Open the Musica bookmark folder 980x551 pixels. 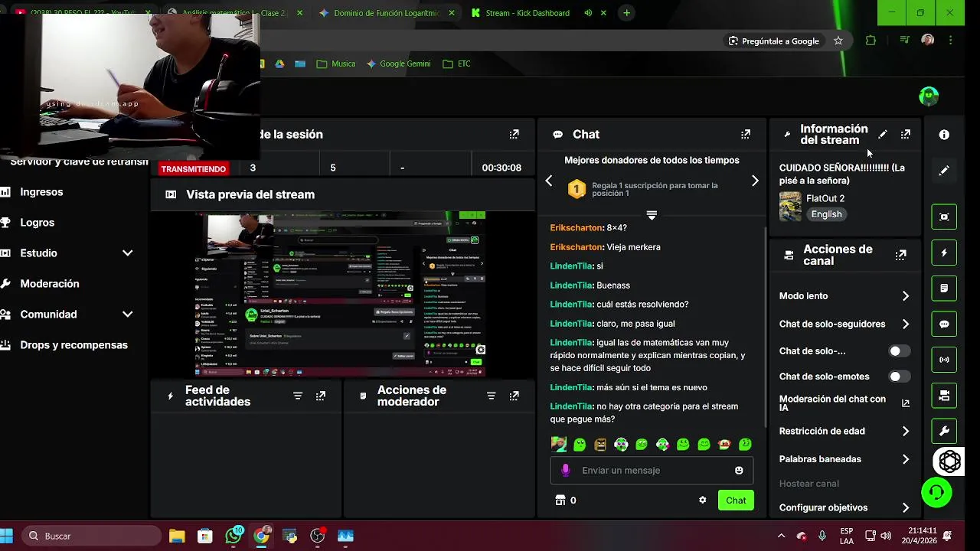pos(336,64)
